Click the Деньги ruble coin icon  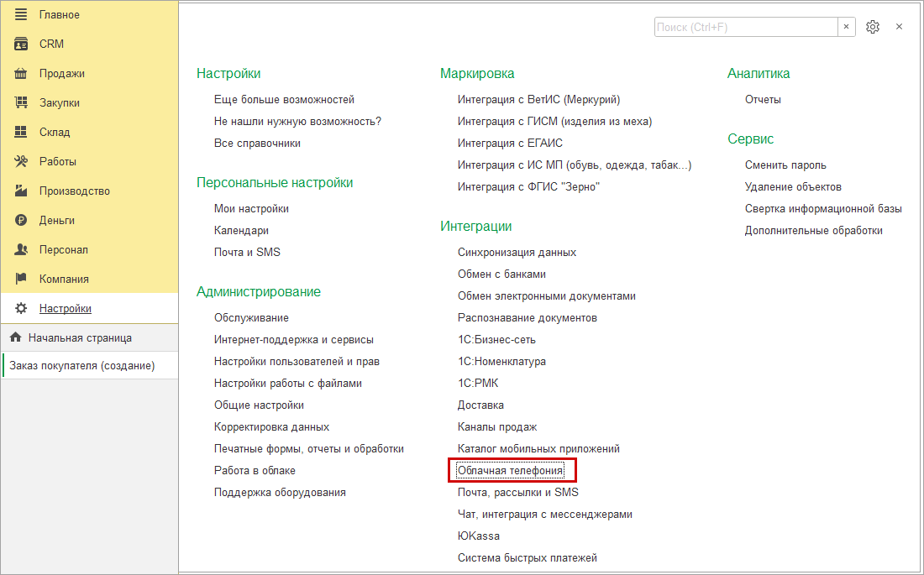[x=21, y=220]
